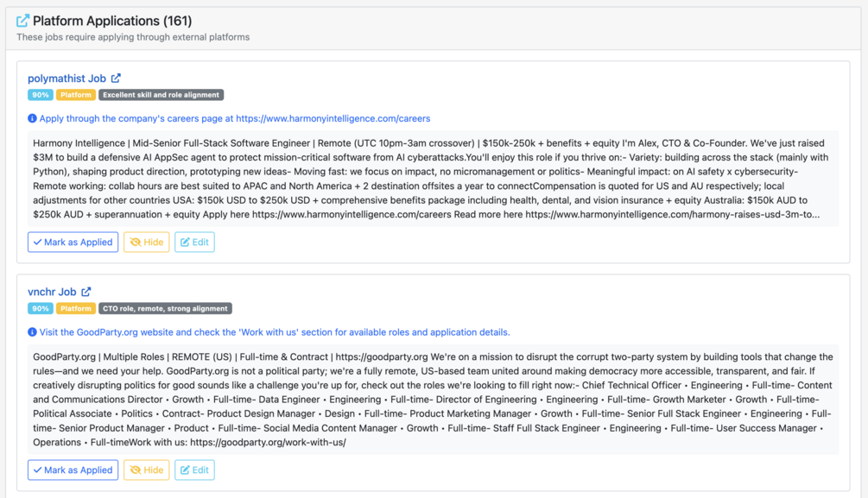Click the 90% match badge on polymathist job
This screenshot has width=868, height=498.
40,95
